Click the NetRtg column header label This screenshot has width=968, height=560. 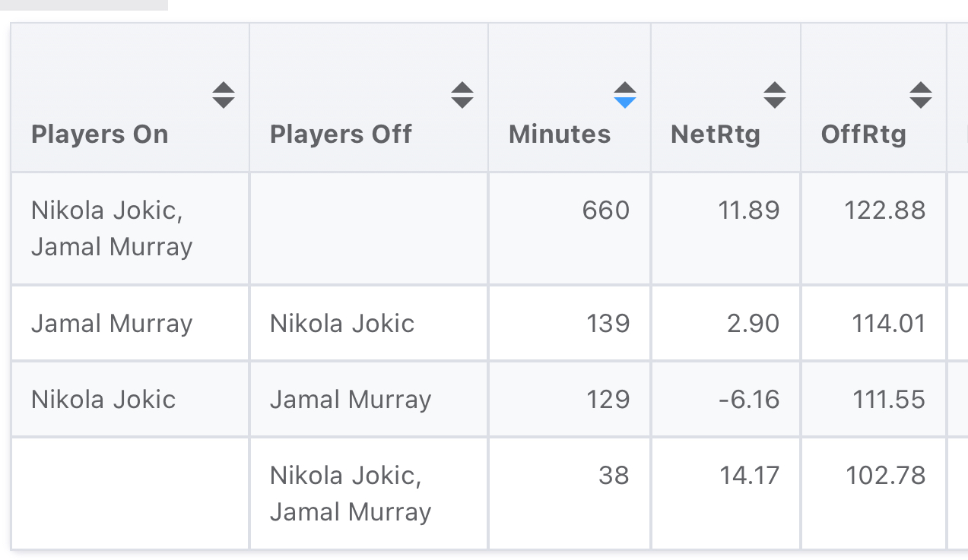click(x=716, y=134)
